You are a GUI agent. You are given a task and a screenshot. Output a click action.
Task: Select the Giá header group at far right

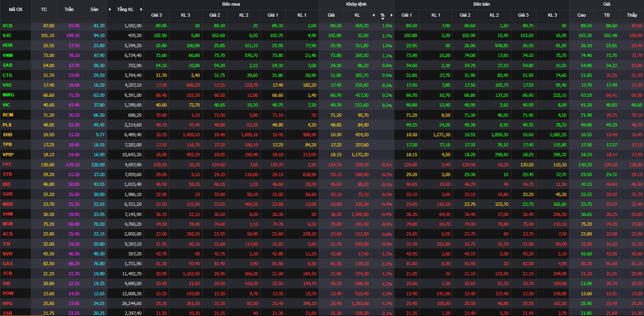point(607,4)
